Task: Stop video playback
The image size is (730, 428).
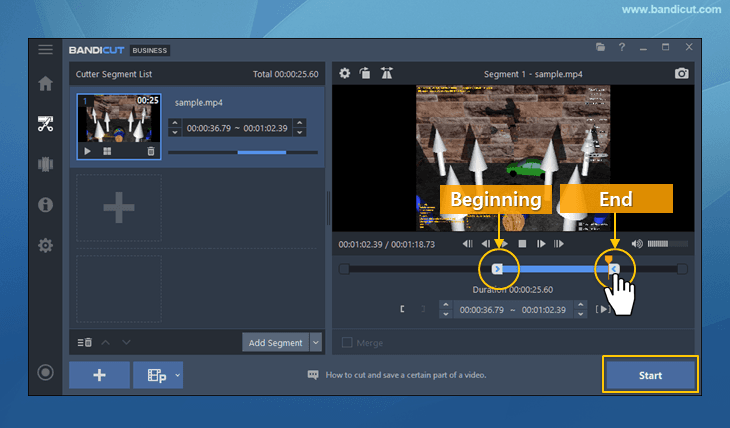Action: (522, 244)
